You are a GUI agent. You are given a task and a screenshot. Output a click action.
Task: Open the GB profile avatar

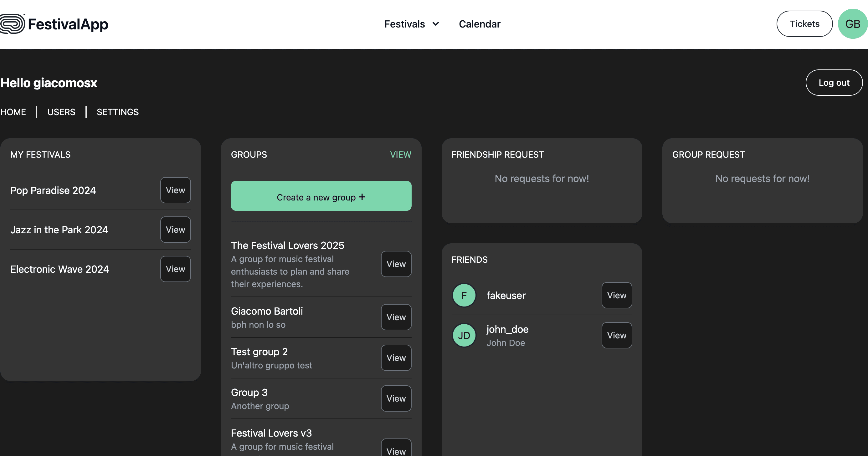coord(852,24)
